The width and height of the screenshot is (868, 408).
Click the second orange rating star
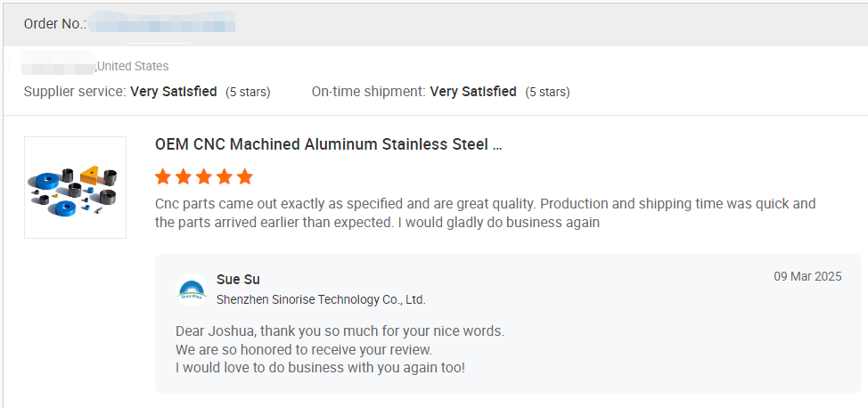coord(183,176)
